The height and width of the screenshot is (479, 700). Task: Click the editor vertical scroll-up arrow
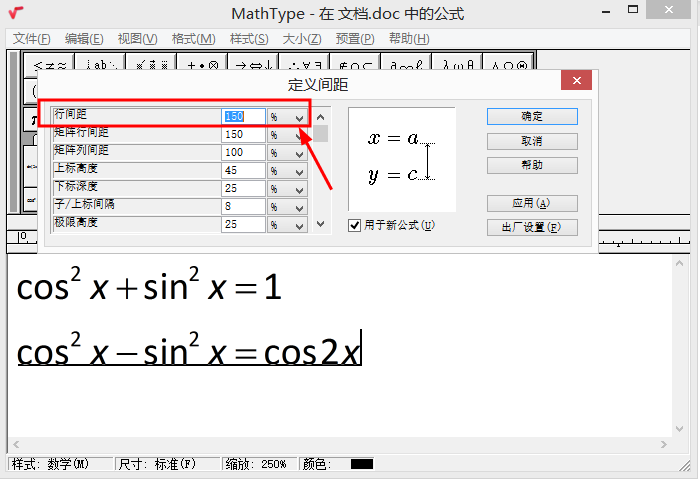[x=679, y=263]
